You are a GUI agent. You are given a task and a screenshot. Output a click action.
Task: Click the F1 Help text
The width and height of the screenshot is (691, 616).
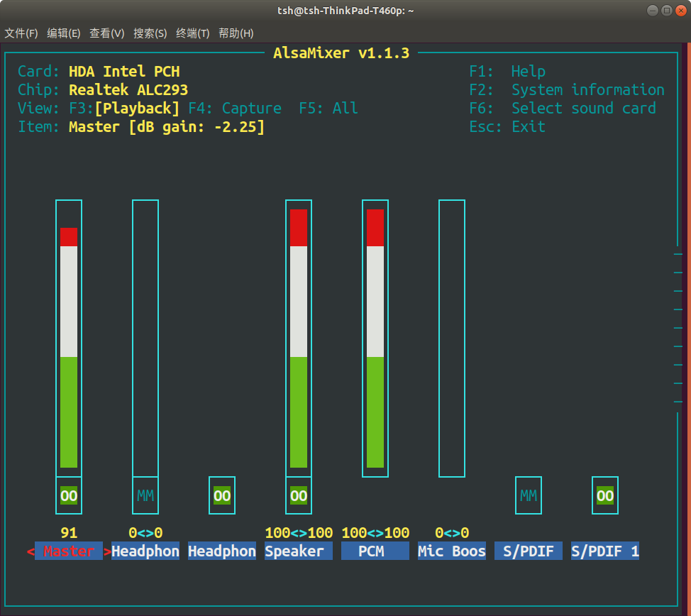pyautogui.click(x=506, y=71)
